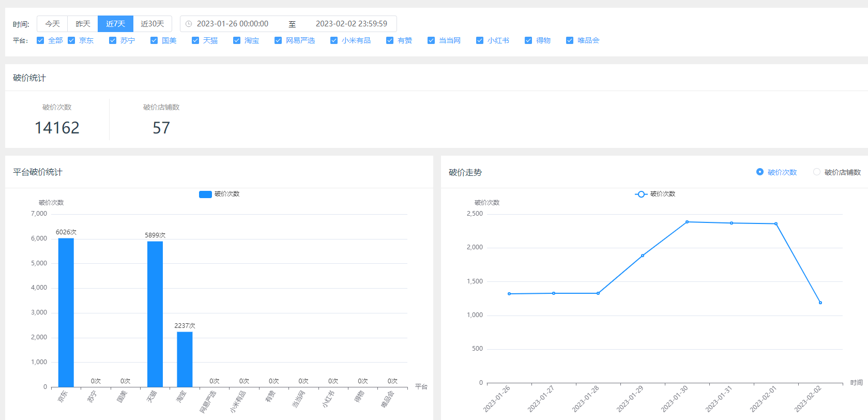Viewport: 868px width, 420px height.
Task: Toggle the 小红书 platform checkbox
Action: (x=480, y=40)
